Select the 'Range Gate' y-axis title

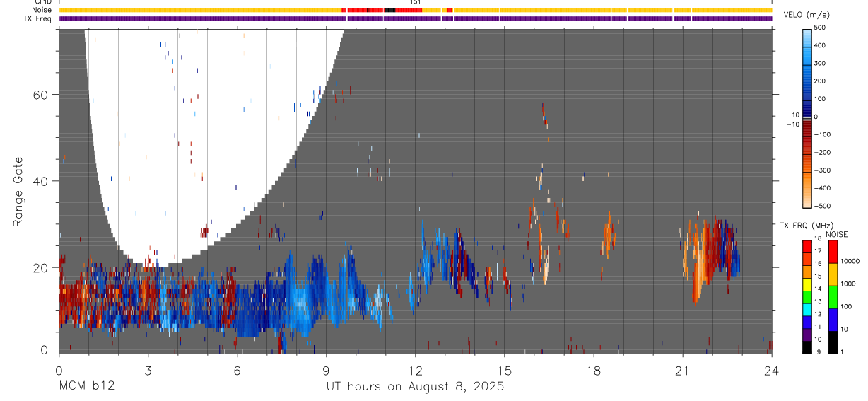(20, 192)
